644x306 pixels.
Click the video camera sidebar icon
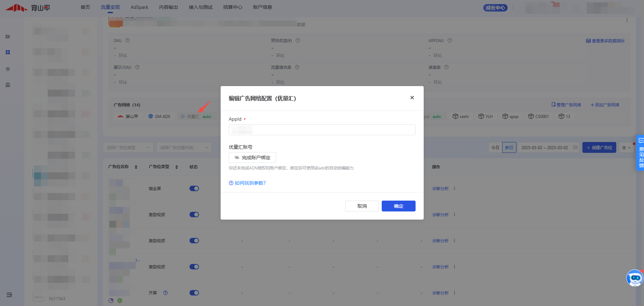[8, 37]
